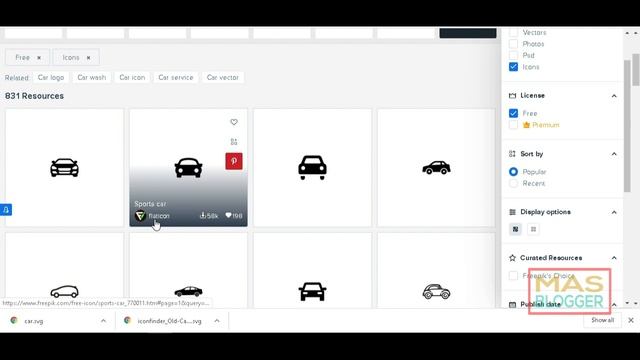The image size is (640, 360).
Task: Open iconfinder_Old-Ca download options arrow
Action: click(x=217, y=321)
